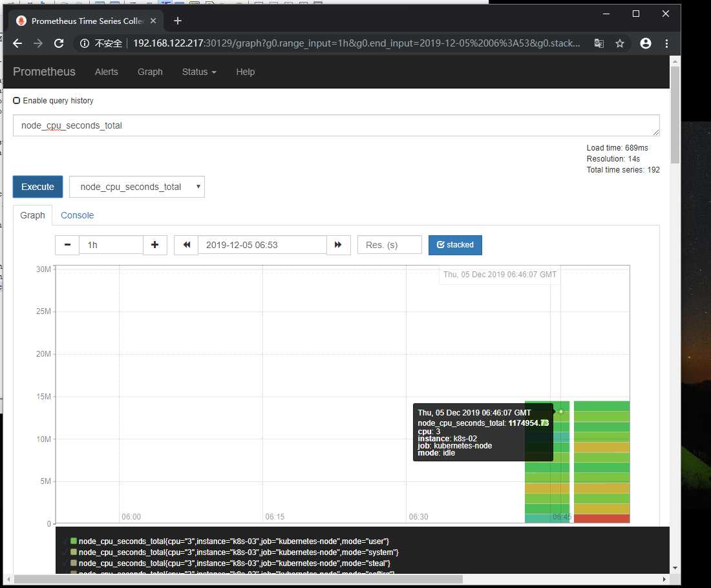Edit the 1h range input
Viewport: 711px width, 588px height.
111,245
